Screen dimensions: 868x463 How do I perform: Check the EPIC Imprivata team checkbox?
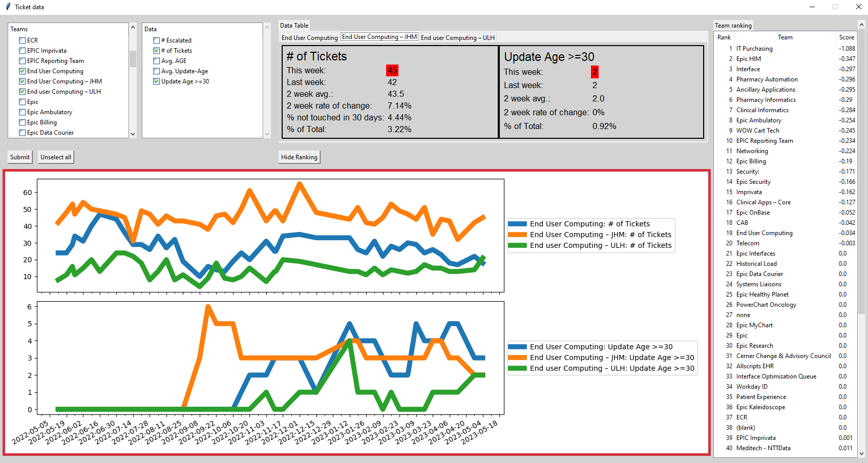click(22, 51)
